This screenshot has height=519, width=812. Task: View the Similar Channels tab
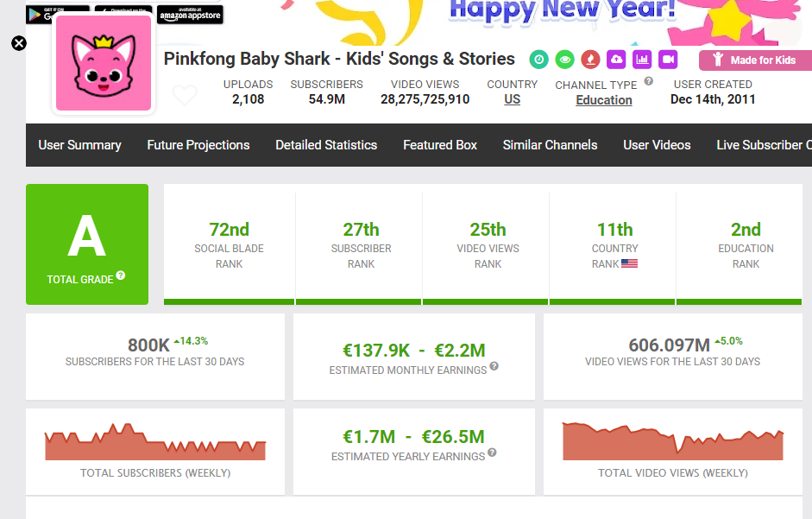pyautogui.click(x=550, y=145)
